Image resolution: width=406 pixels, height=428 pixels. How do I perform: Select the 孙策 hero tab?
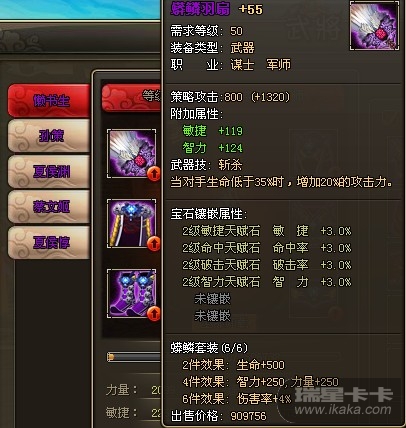(x=49, y=136)
